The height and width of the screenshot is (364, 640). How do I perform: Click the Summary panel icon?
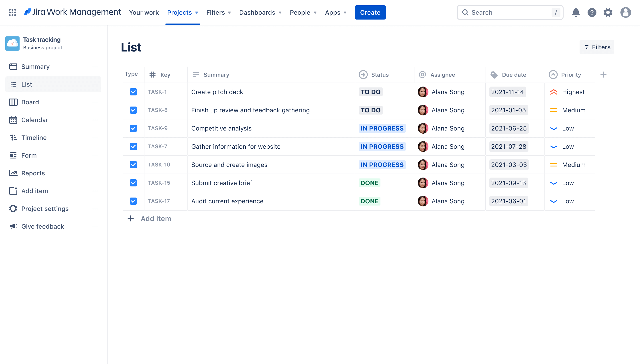coord(13,66)
